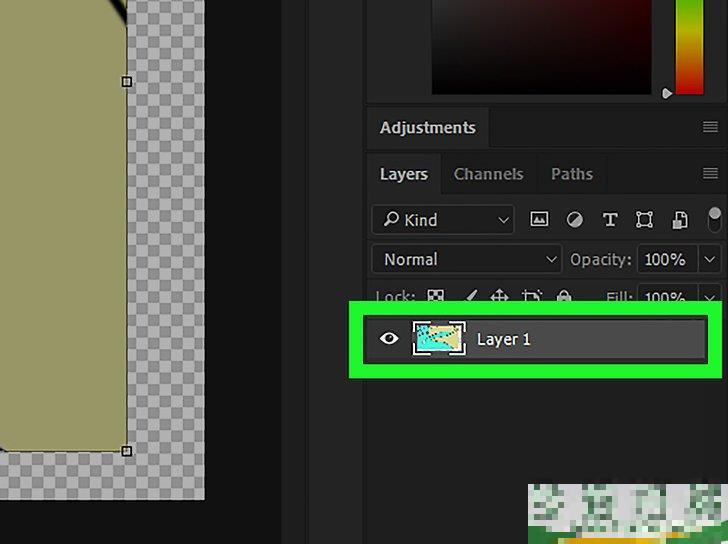Expand the Opacity slider dropdown arrow

tap(709, 259)
